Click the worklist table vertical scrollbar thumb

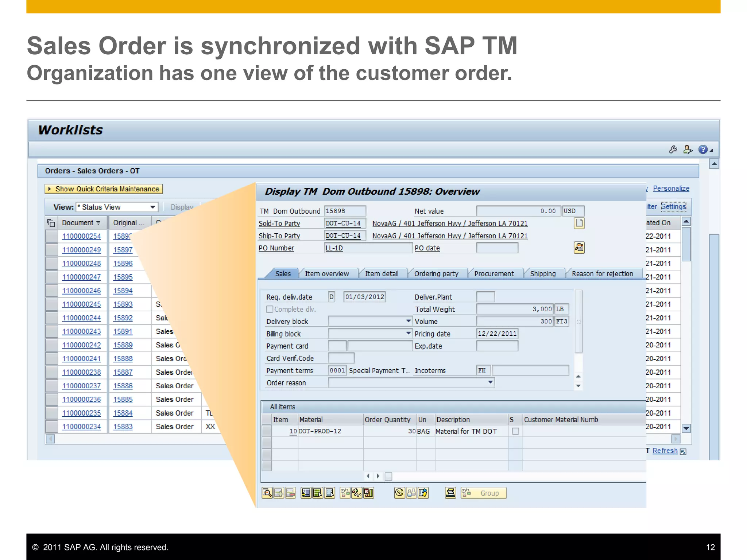686,244
